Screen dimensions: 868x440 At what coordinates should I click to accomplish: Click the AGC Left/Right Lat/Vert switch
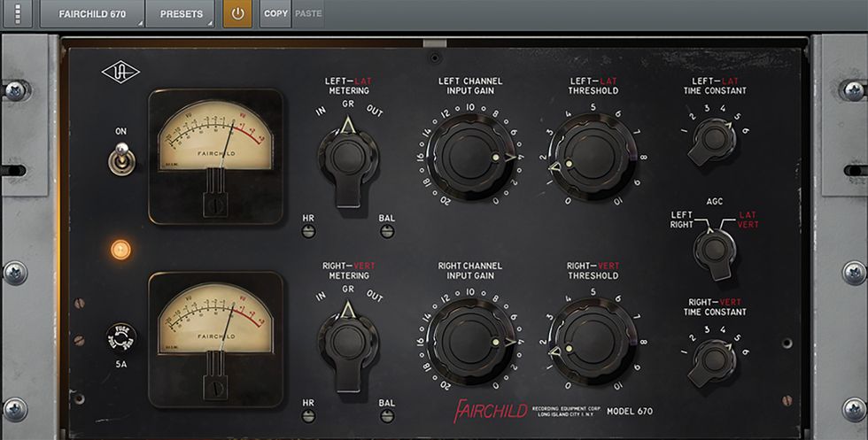click(714, 248)
